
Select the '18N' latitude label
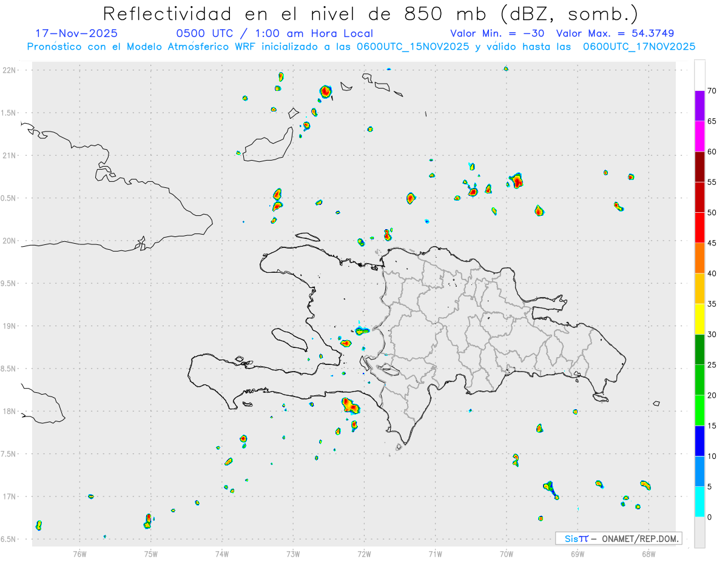pyautogui.click(x=10, y=411)
